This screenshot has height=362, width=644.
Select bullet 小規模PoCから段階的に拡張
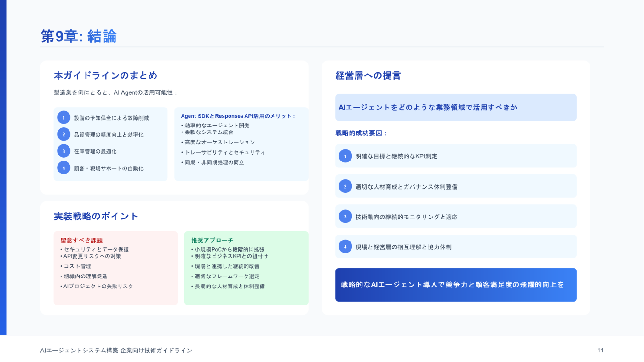point(228,249)
